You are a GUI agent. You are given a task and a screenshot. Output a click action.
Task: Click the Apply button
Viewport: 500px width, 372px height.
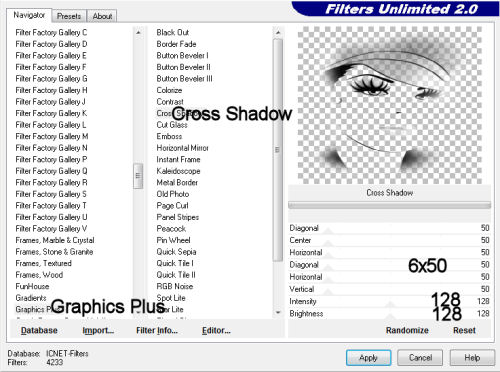pos(368,358)
